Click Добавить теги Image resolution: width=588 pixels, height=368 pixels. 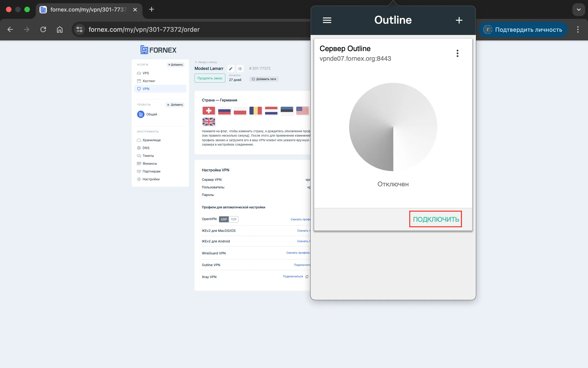pyautogui.click(x=264, y=79)
